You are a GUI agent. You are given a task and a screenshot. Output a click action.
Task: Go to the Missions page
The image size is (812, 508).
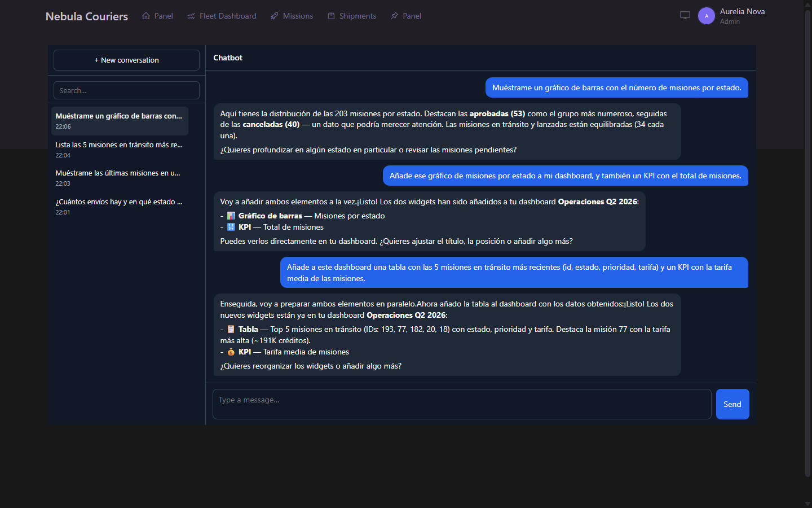292,16
